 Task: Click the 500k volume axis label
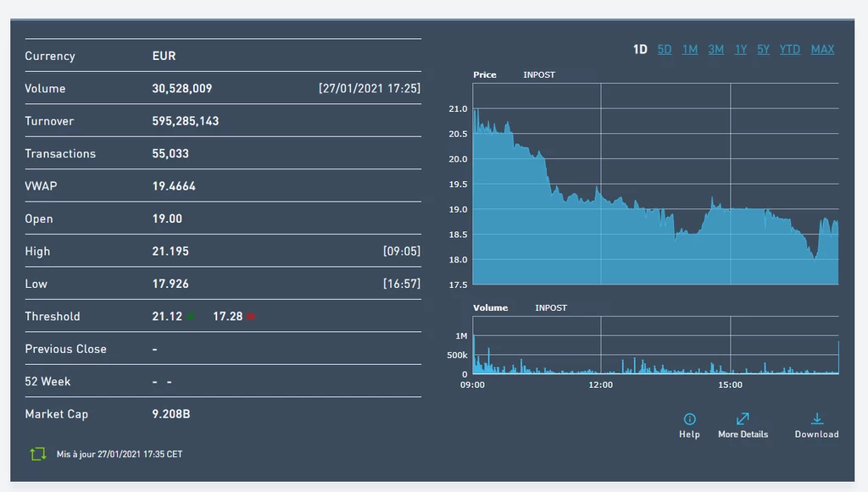(x=457, y=356)
